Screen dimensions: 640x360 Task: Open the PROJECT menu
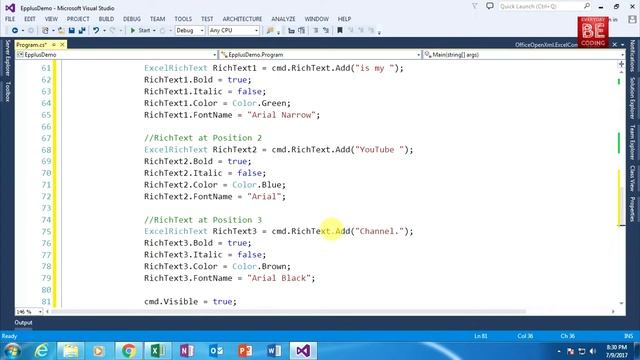tap(78, 19)
